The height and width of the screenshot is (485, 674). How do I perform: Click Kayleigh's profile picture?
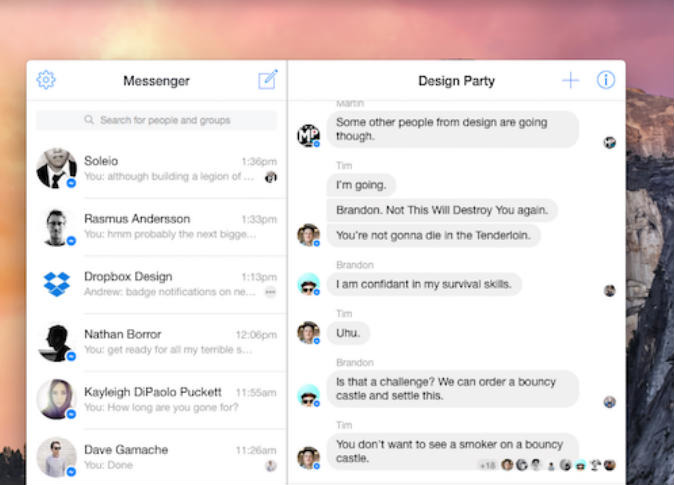57,400
